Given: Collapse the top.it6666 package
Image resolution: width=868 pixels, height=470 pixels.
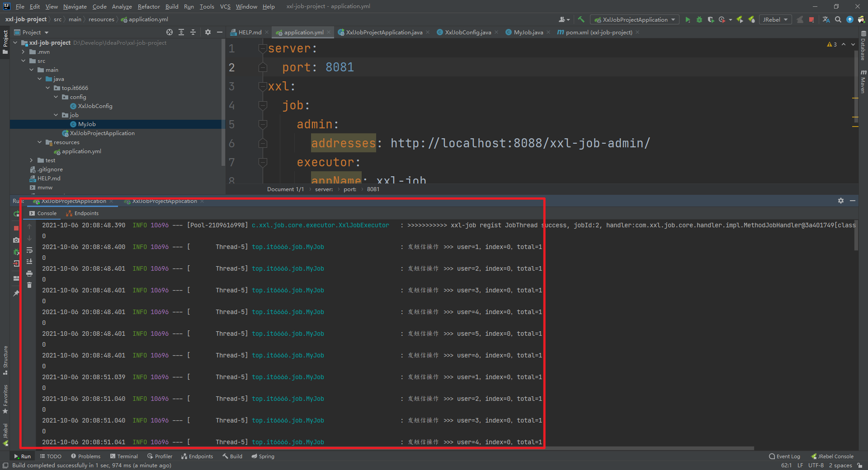Looking at the screenshot, I should coord(48,88).
